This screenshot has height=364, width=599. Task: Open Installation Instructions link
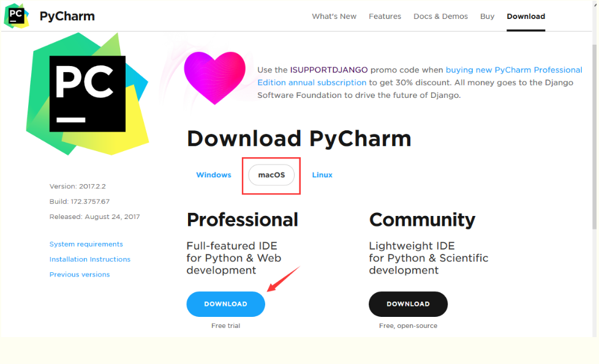90,259
